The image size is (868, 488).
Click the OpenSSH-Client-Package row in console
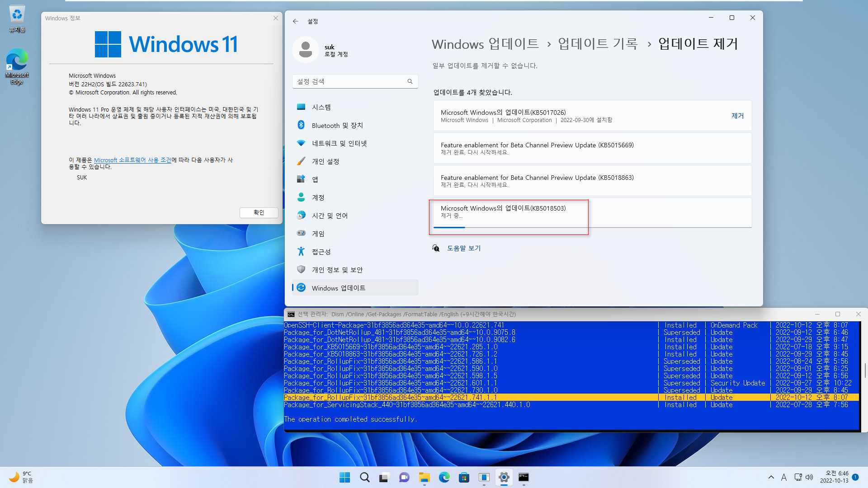[x=571, y=325]
